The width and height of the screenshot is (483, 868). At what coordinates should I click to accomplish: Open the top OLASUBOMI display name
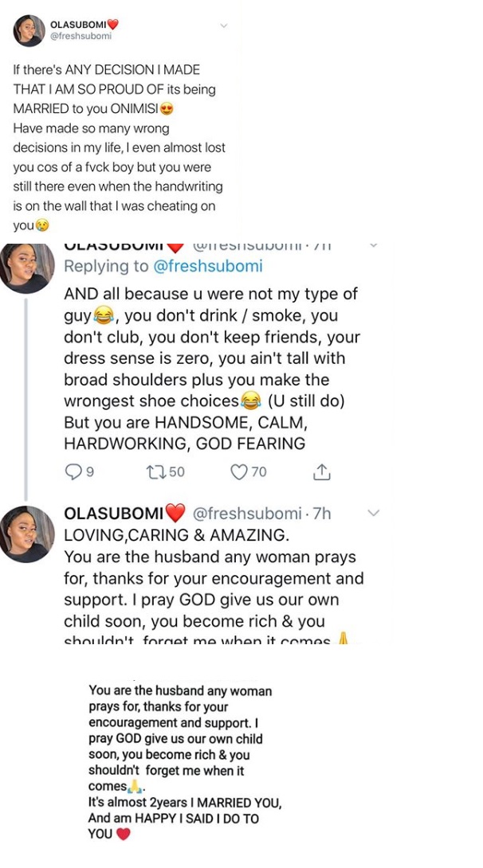click(83, 25)
